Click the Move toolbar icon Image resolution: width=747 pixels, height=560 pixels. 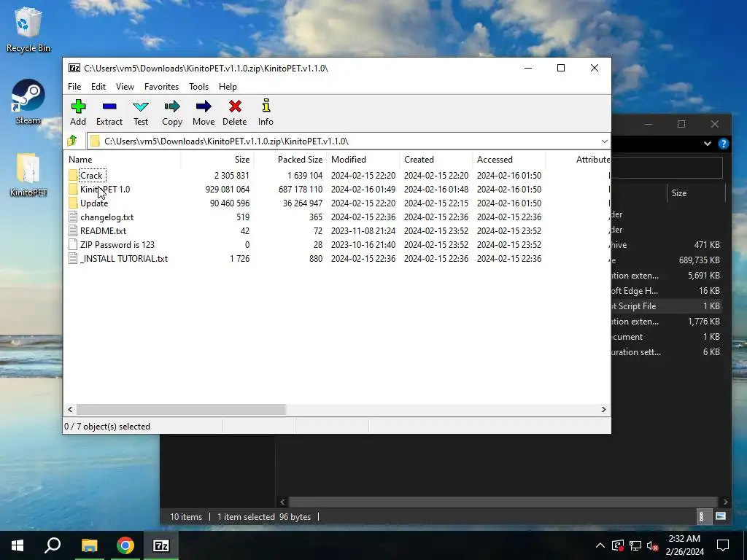[x=204, y=106]
